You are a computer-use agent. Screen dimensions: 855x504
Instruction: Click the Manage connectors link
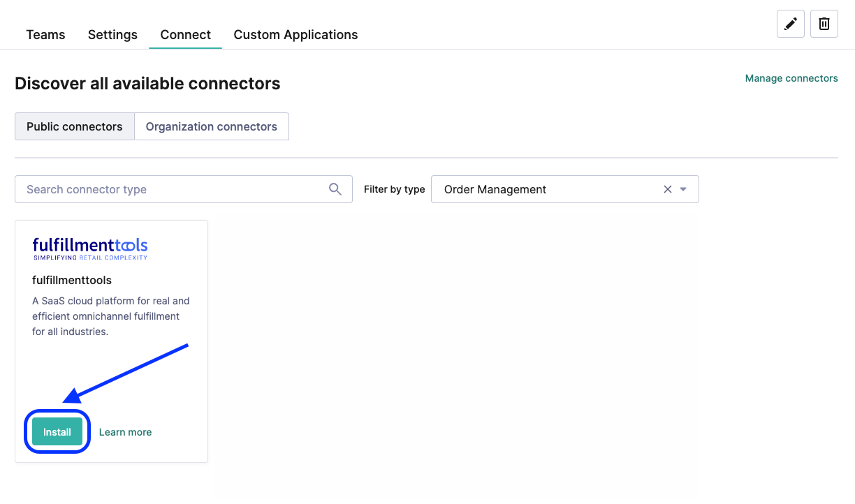point(791,78)
